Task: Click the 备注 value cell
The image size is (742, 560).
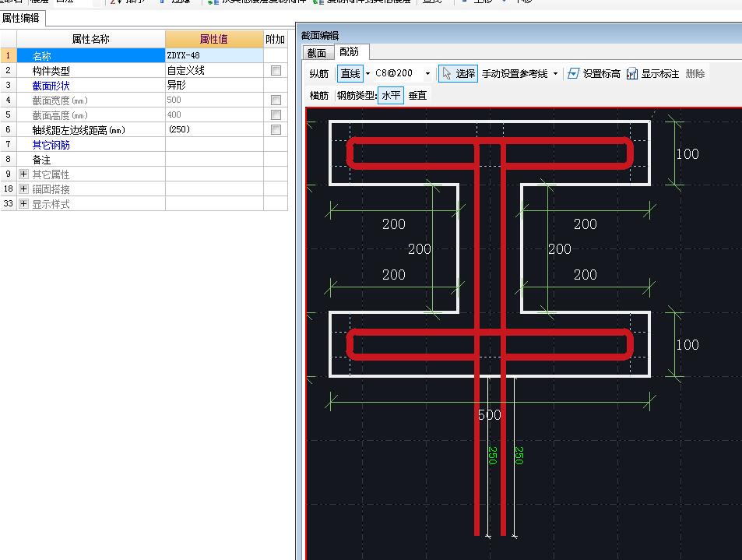Action: [214, 159]
